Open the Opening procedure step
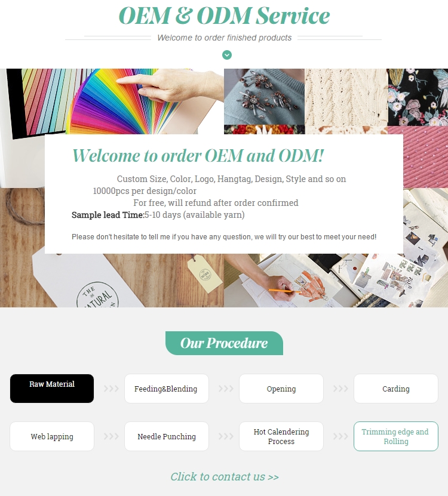 pos(281,389)
